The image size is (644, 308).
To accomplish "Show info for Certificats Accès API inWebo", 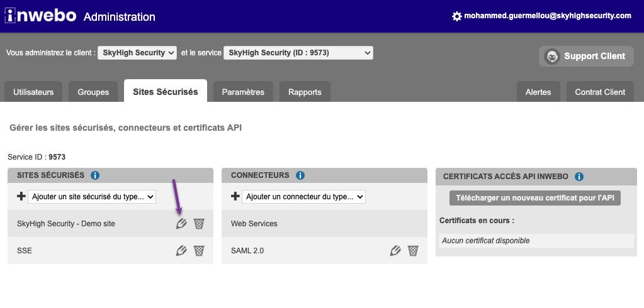I will tap(579, 177).
